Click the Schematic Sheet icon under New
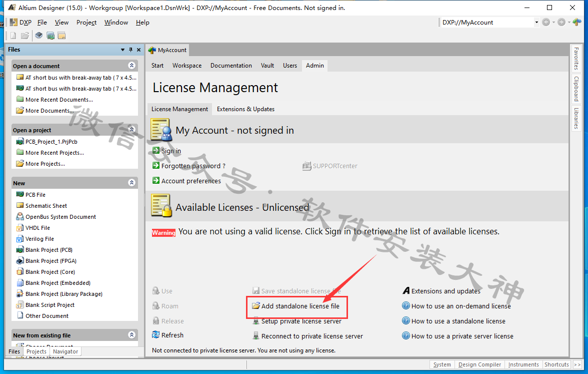Screen dimensions: 588x374 tap(20, 205)
